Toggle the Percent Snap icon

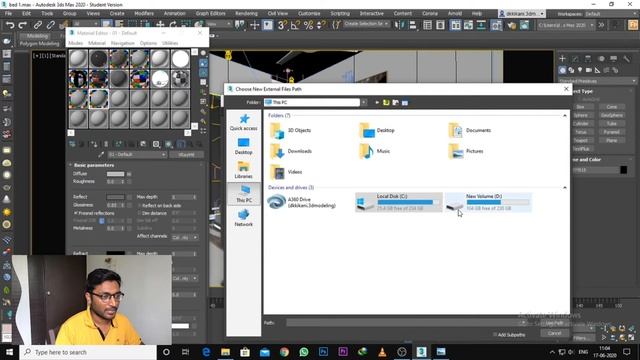click(x=308, y=25)
